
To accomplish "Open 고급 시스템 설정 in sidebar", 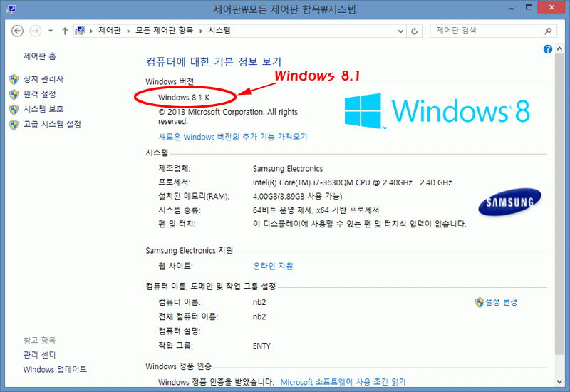I will 52,124.
